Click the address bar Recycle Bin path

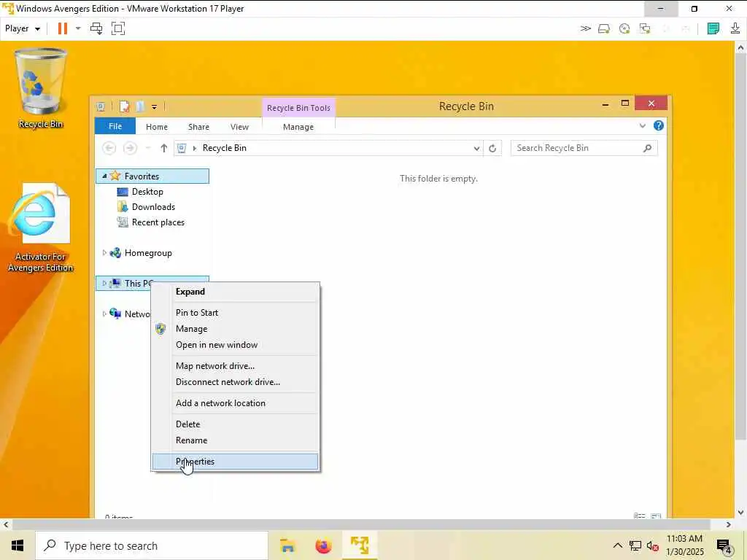point(225,148)
